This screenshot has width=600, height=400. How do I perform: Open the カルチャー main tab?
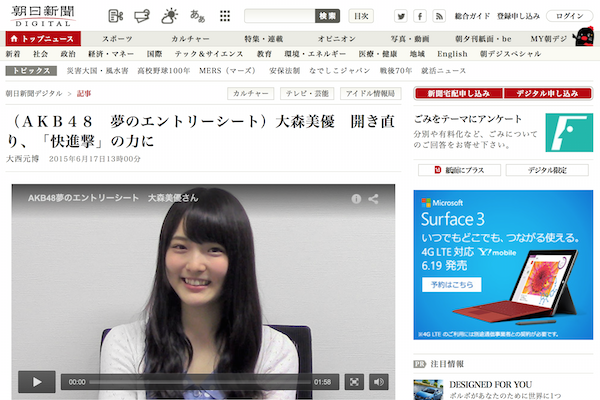(x=190, y=39)
